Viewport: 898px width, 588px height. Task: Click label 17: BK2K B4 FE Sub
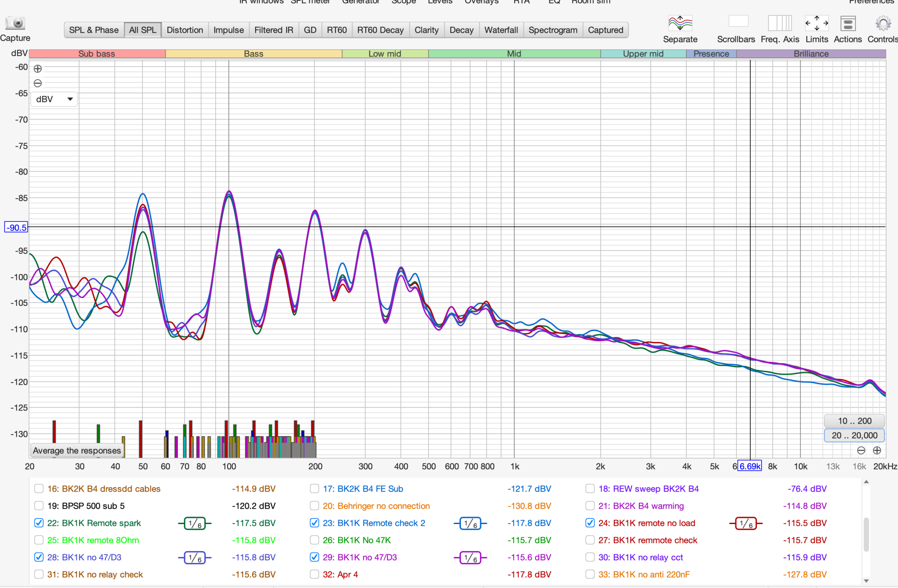click(x=363, y=489)
